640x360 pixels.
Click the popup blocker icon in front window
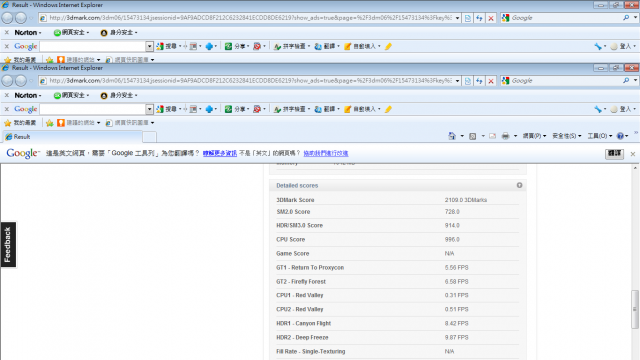[x=257, y=109]
